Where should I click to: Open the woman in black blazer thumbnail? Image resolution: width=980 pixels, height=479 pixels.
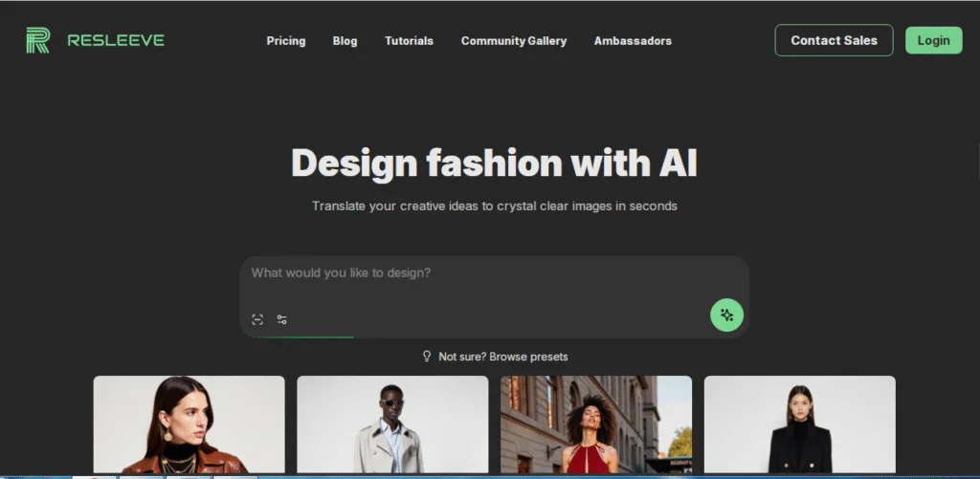799,425
